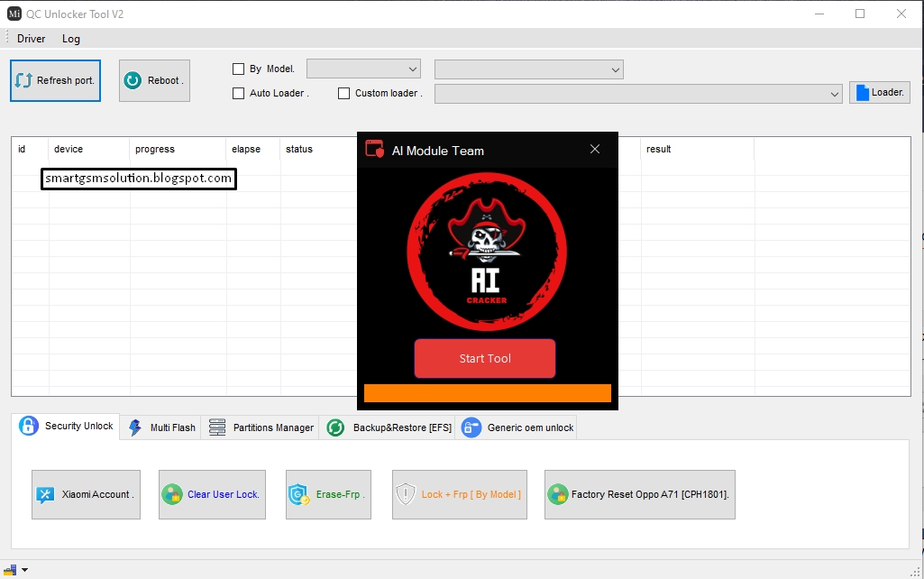This screenshot has height=579, width=924.
Task: Tick the Custom loader checkbox
Action: 343,93
